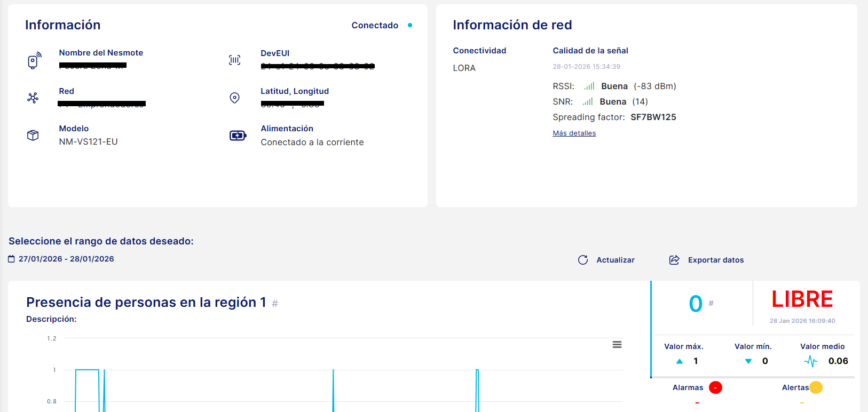Click the location pin icon

[234, 98]
